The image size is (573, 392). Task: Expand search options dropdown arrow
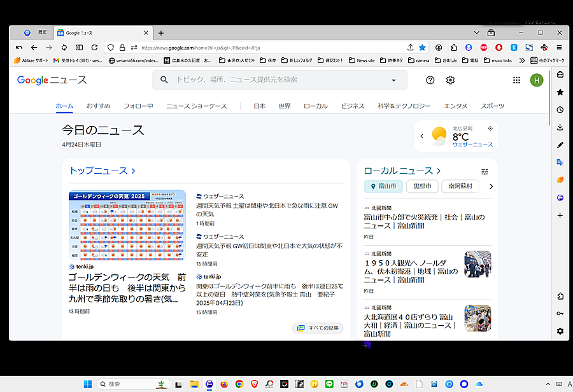tap(393, 80)
